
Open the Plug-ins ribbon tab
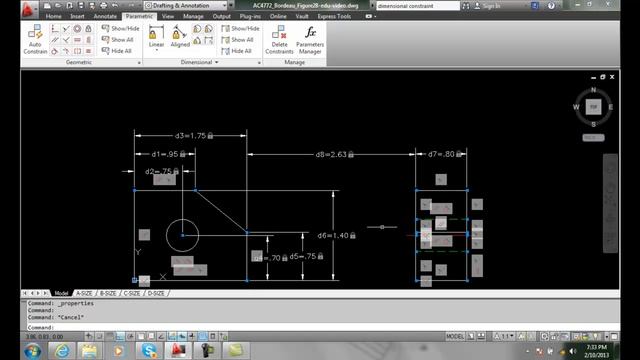pyautogui.click(x=250, y=16)
